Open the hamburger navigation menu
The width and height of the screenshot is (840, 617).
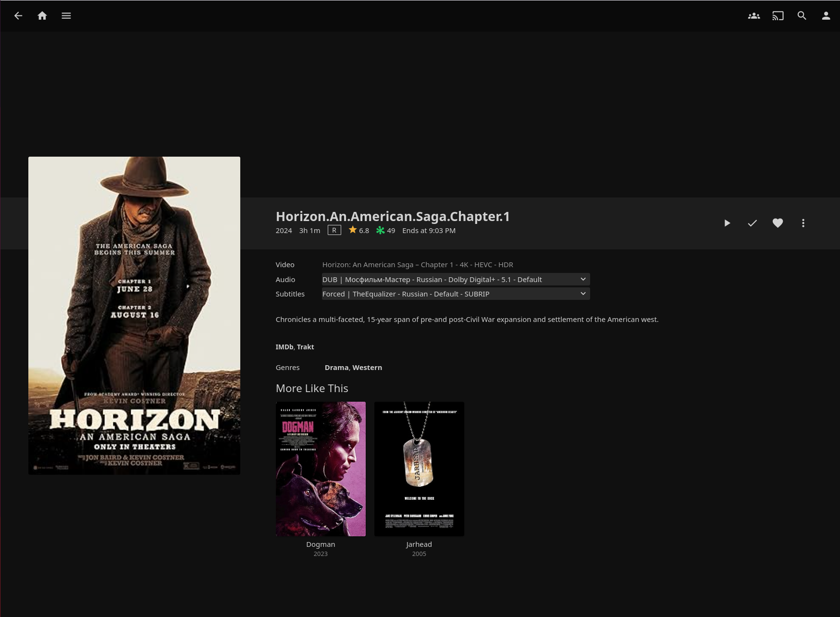pos(66,16)
